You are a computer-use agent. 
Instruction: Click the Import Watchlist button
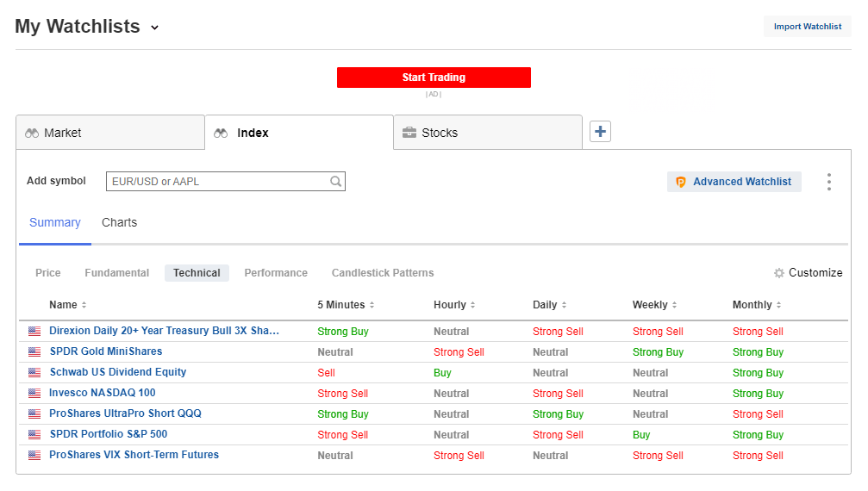(x=807, y=27)
